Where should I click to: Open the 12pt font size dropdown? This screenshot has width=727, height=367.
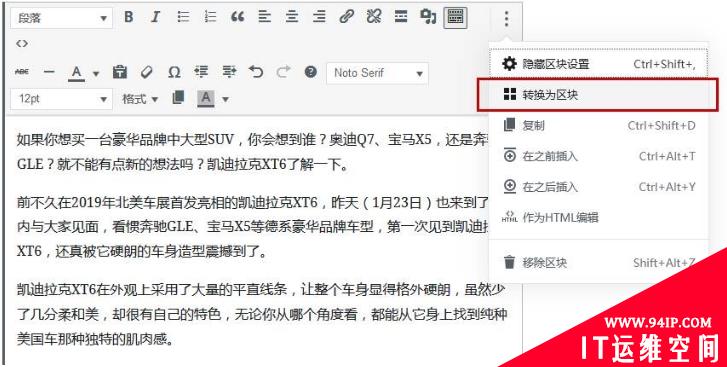point(61,99)
